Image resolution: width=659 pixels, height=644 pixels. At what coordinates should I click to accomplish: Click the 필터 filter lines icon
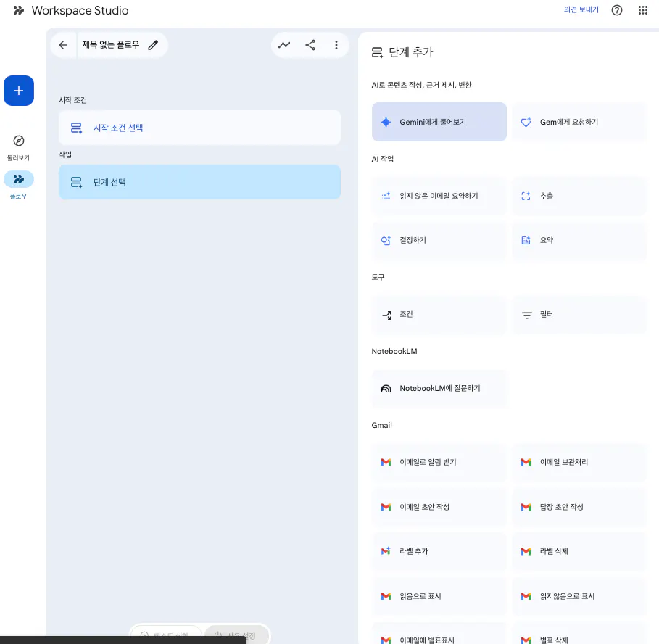click(526, 315)
